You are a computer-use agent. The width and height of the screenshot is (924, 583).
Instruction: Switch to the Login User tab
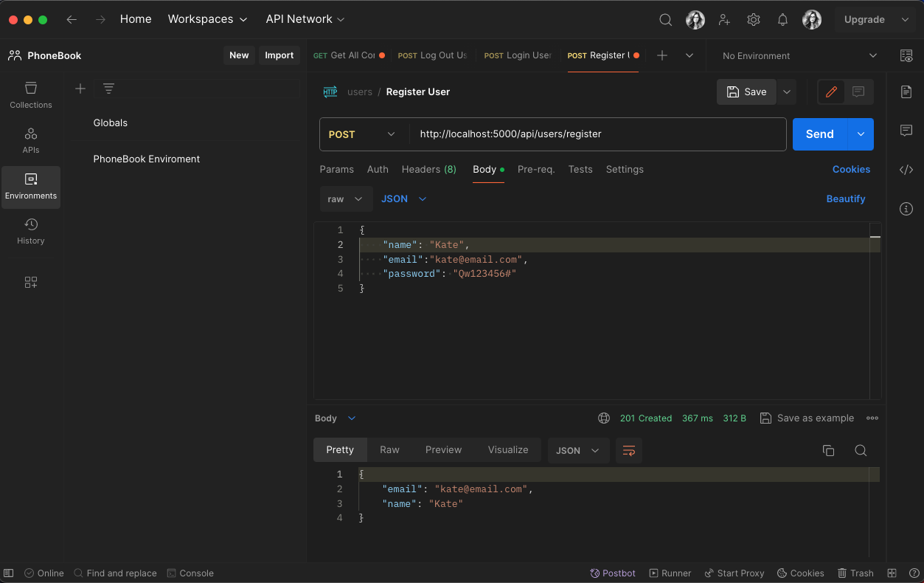click(518, 55)
